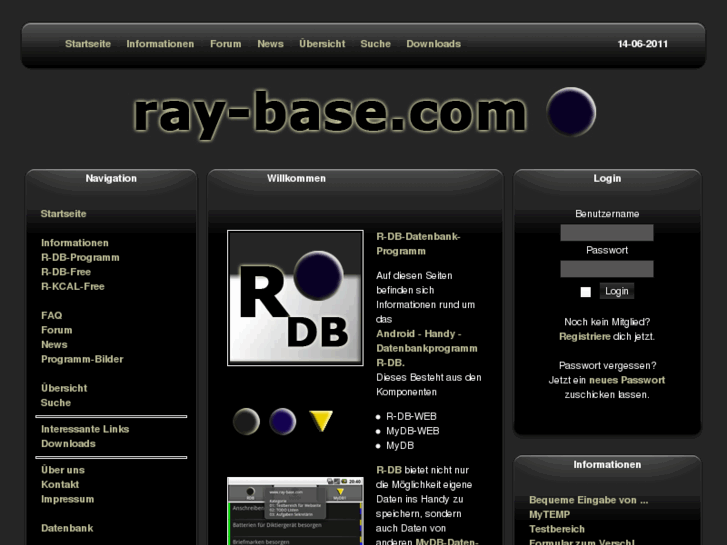Click the yellow triangle MyDB icon

(321, 421)
